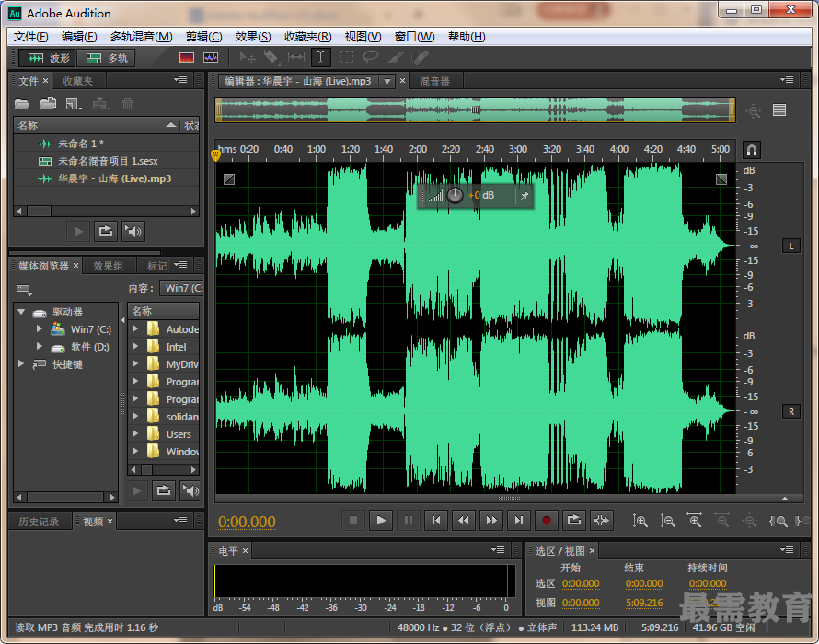Image resolution: width=819 pixels, height=644 pixels.
Task: Toggle auto-play in Media Browser panel
Action: tap(190, 491)
